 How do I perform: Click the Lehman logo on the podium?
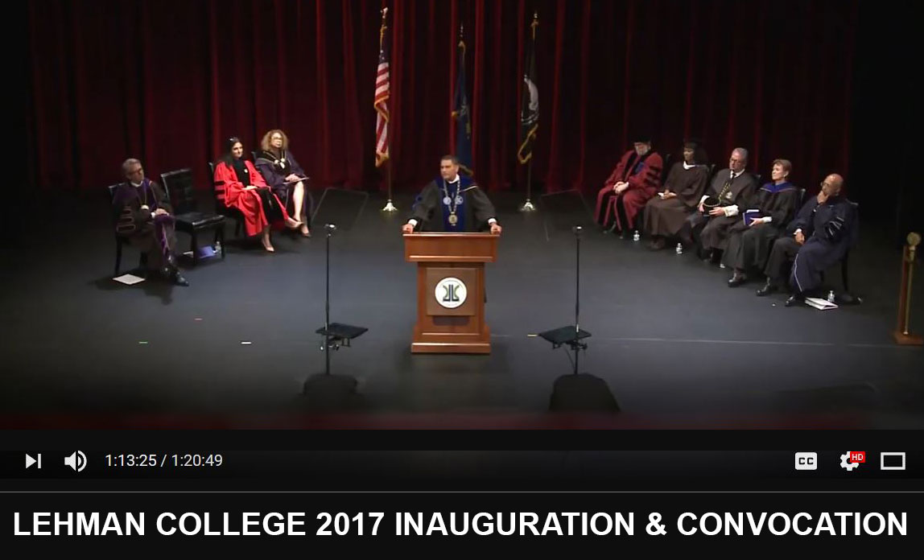450,292
